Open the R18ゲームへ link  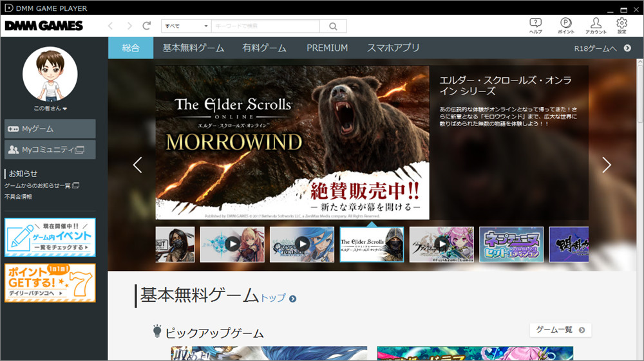(x=596, y=48)
